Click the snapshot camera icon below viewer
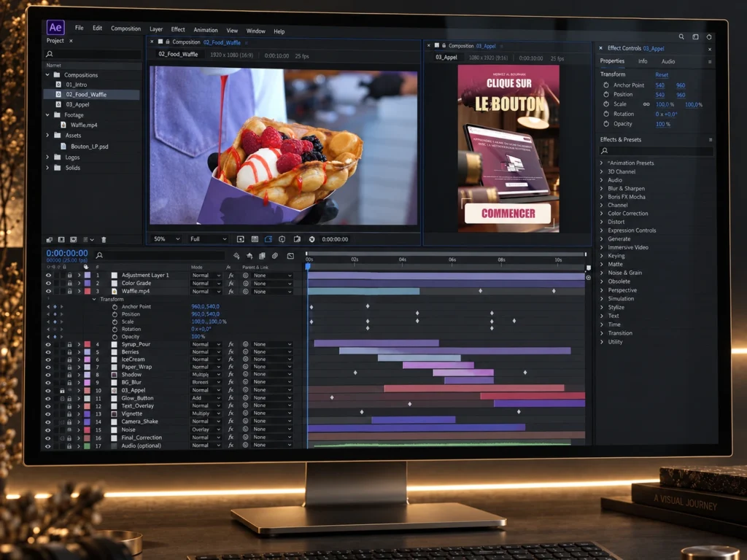This screenshot has height=560, width=747. coord(298,239)
